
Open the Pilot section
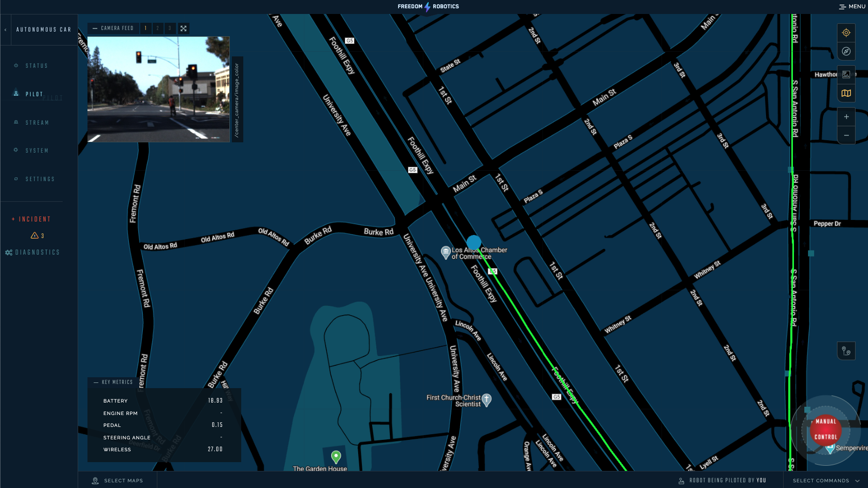click(x=34, y=94)
